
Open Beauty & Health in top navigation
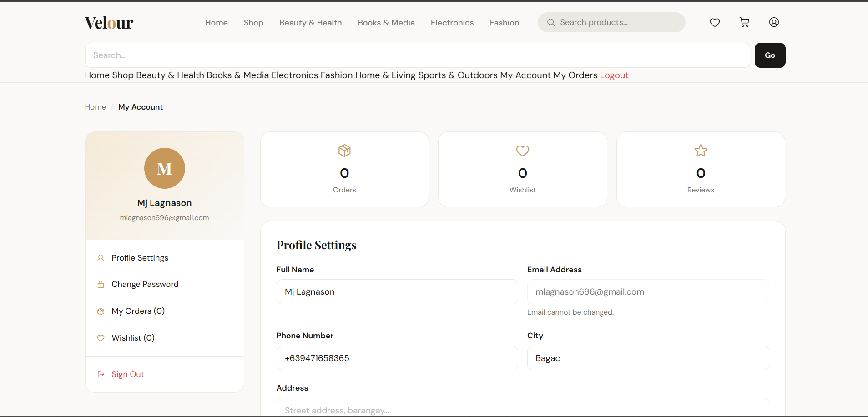click(x=311, y=23)
